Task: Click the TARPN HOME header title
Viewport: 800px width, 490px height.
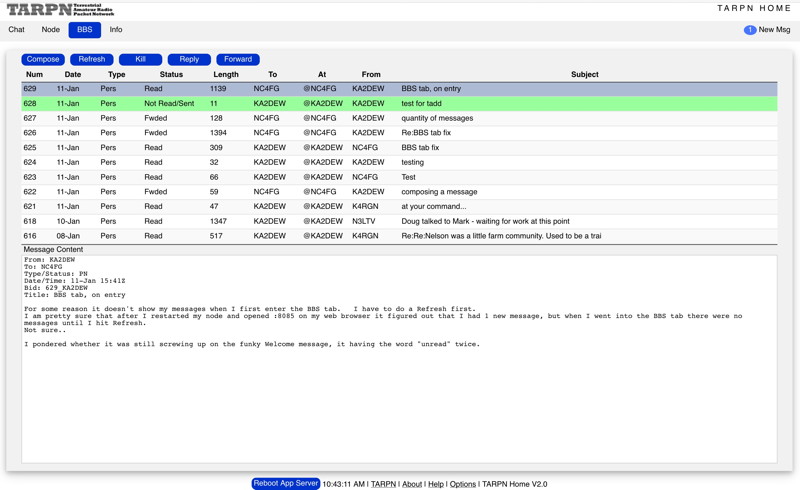Action: pos(754,8)
